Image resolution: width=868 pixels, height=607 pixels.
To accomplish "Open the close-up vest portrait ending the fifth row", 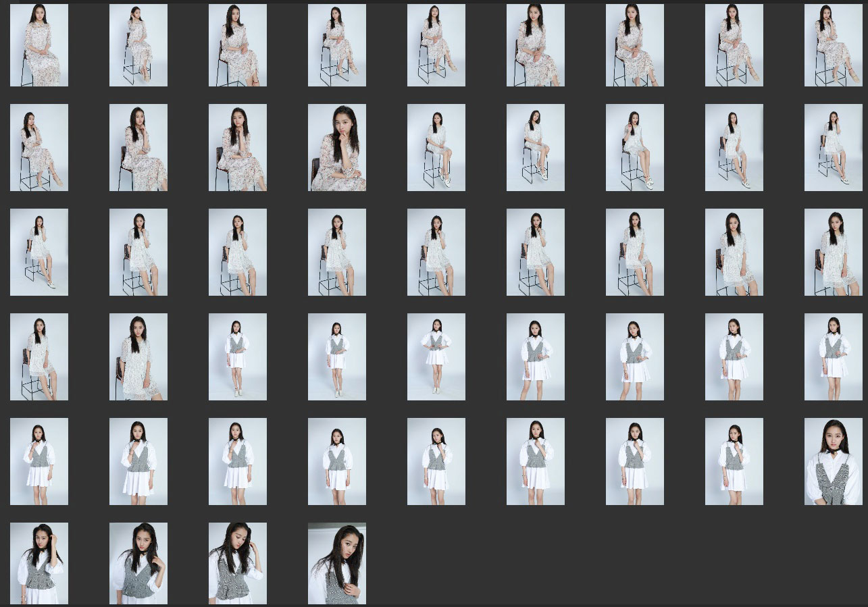I will (833, 461).
